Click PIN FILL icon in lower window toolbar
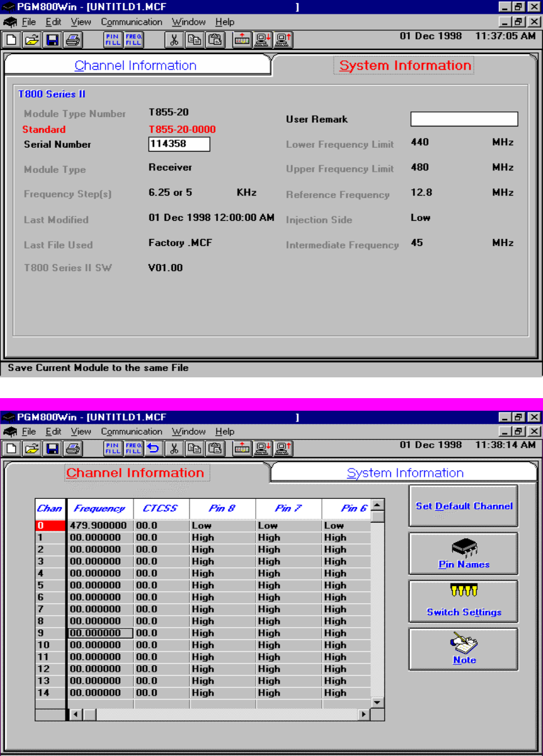 113,448
